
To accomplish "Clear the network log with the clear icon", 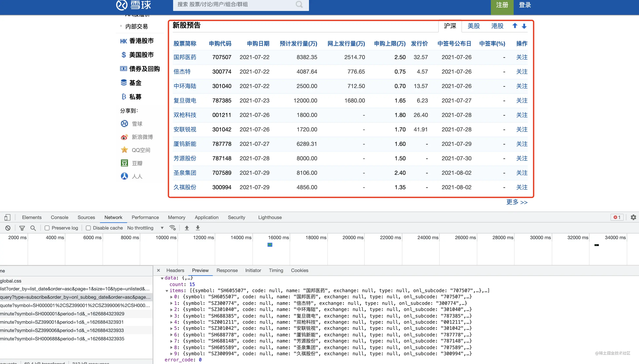I will click(x=8, y=228).
